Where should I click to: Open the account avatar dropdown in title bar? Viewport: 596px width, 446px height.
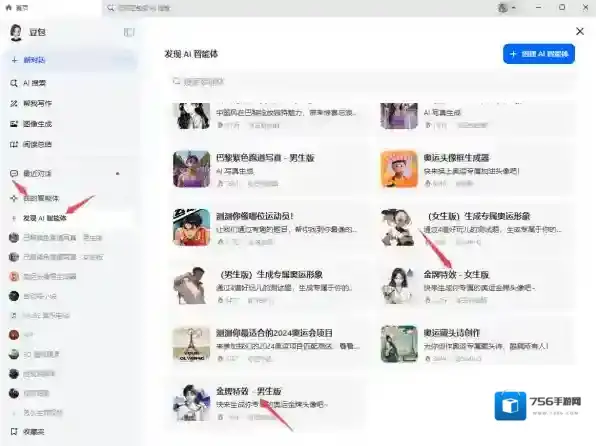pos(507,8)
